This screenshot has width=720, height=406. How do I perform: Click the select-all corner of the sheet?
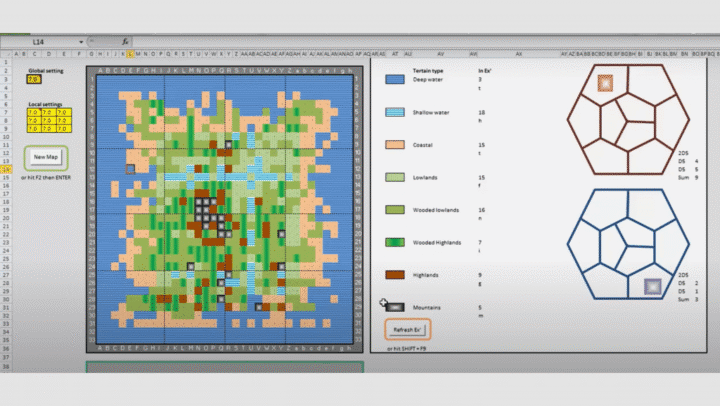coord(6,54)
